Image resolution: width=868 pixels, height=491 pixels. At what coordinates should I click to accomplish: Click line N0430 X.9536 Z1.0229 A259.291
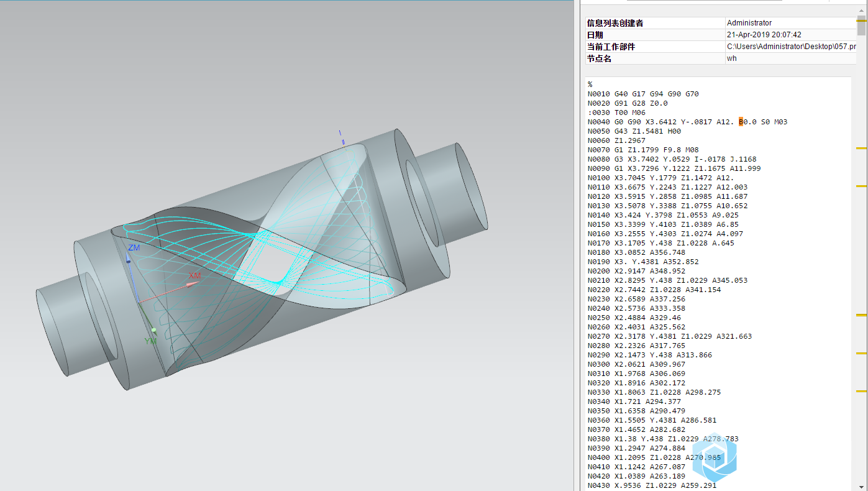coord(652,485)
